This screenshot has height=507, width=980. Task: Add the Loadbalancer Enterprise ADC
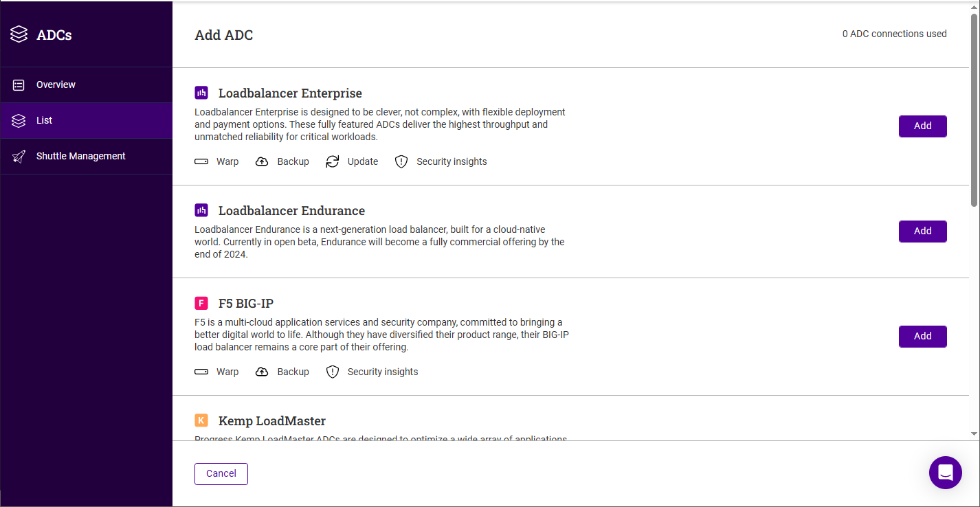[923, 126]
